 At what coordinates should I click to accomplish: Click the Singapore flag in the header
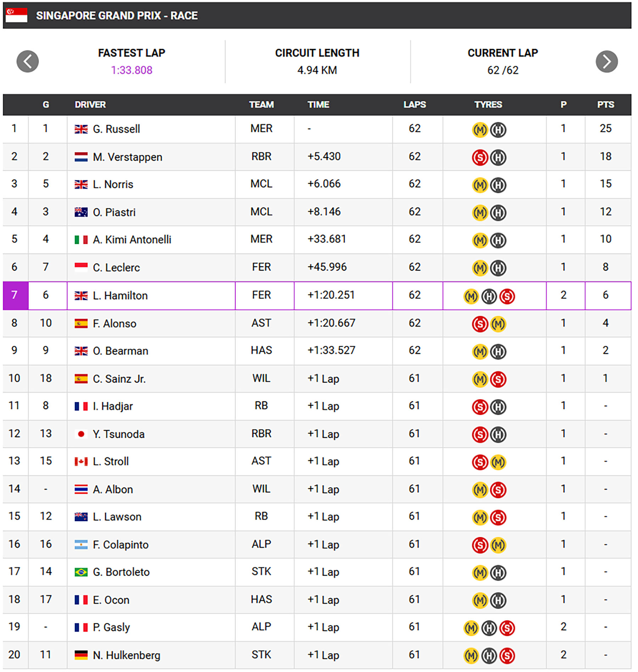tap(17, 16)
